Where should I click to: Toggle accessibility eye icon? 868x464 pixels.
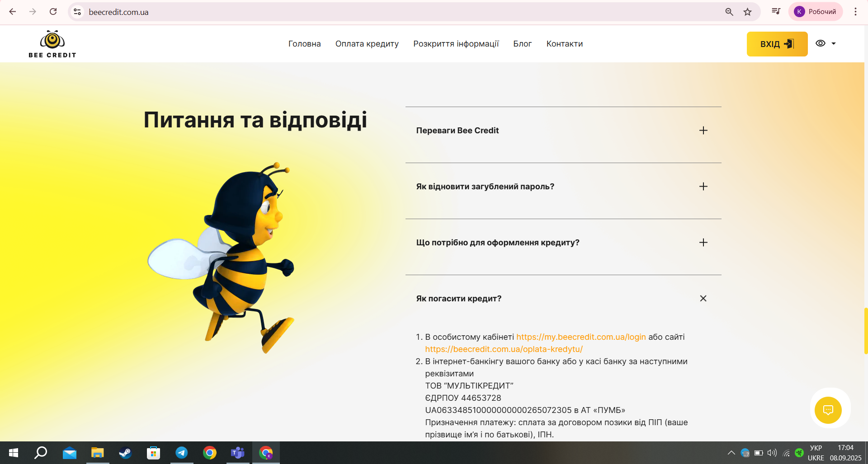[821, 43]
